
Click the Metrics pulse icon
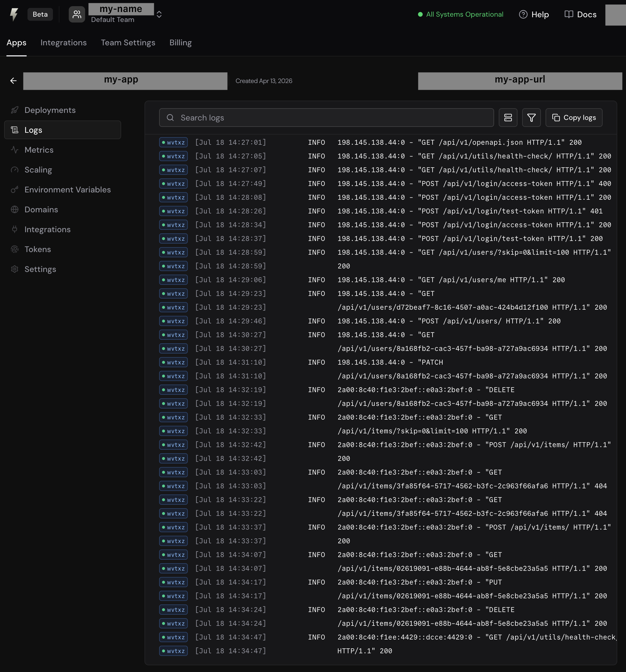[15, 150]
